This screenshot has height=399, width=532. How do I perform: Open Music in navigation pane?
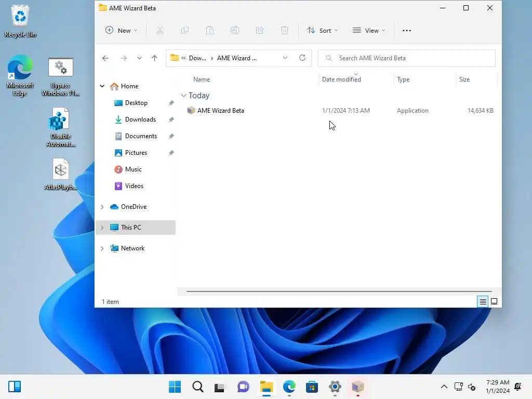point(133,169)
